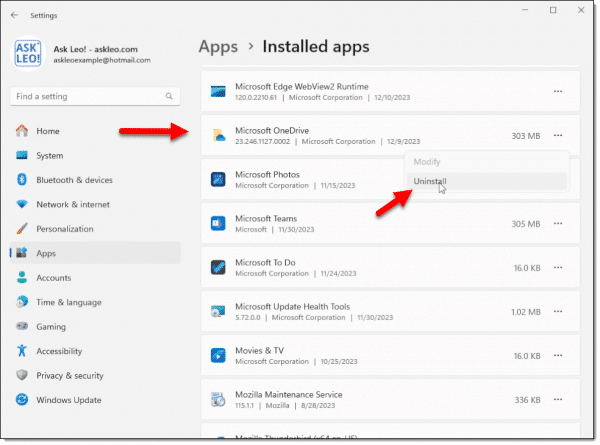Navigate to Network & internet
Image resolution: width=600 pixels, height=445 pixels.
click(74, 204)
